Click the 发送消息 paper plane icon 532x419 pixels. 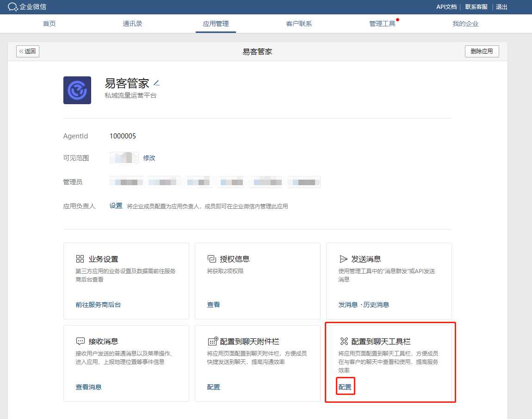click(343, 259)
